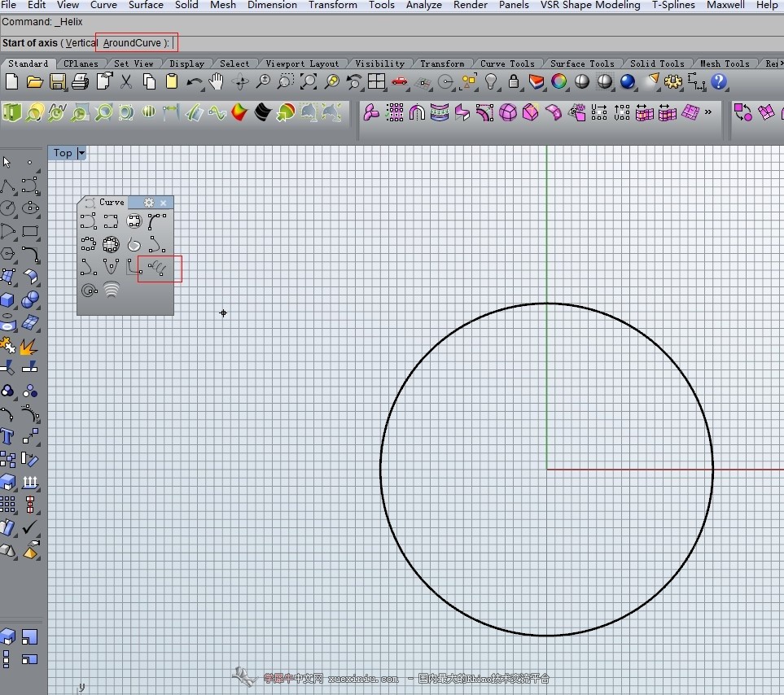The height and width of the screenshot is (695, 784).
Task: Open file with folder icon
Action: coord(34,81)
